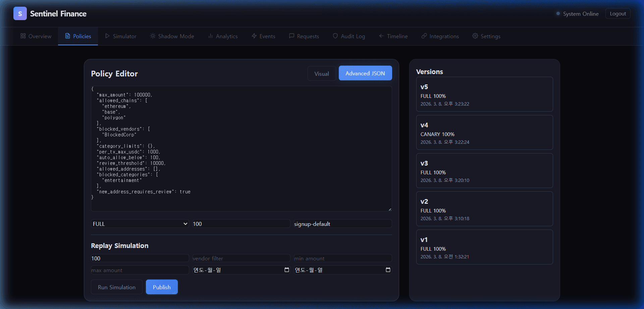Switch editor to Visual mode

coord(321,74)
